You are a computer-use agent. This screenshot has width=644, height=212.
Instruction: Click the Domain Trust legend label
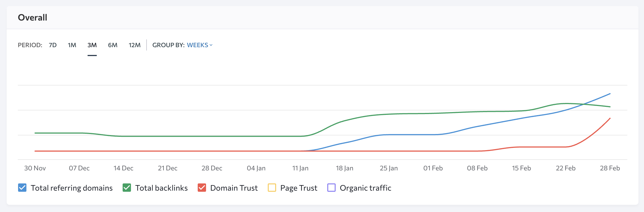[x=234, y=188]
